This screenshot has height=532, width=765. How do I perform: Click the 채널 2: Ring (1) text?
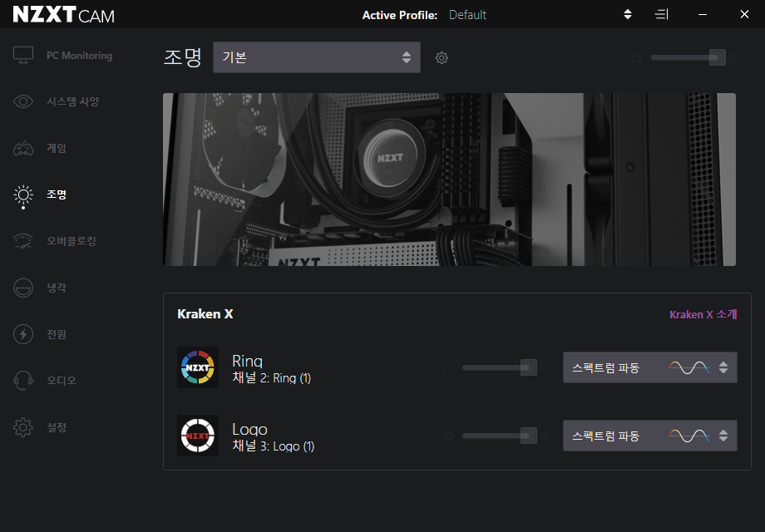click(272, 378)
